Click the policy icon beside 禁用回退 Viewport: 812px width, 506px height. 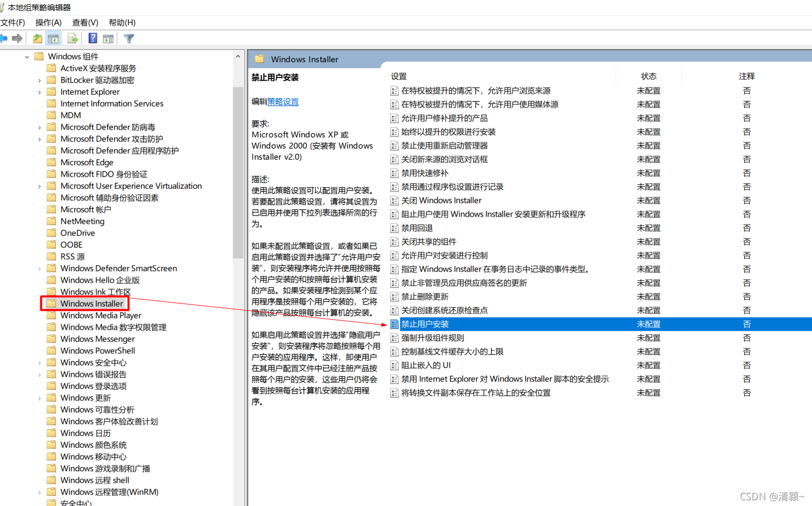coord(395,228)
